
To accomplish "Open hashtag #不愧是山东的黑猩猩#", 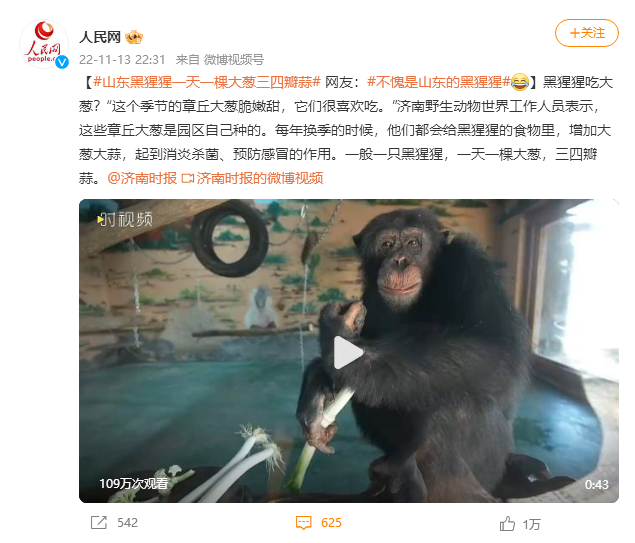I will (439, 82).
